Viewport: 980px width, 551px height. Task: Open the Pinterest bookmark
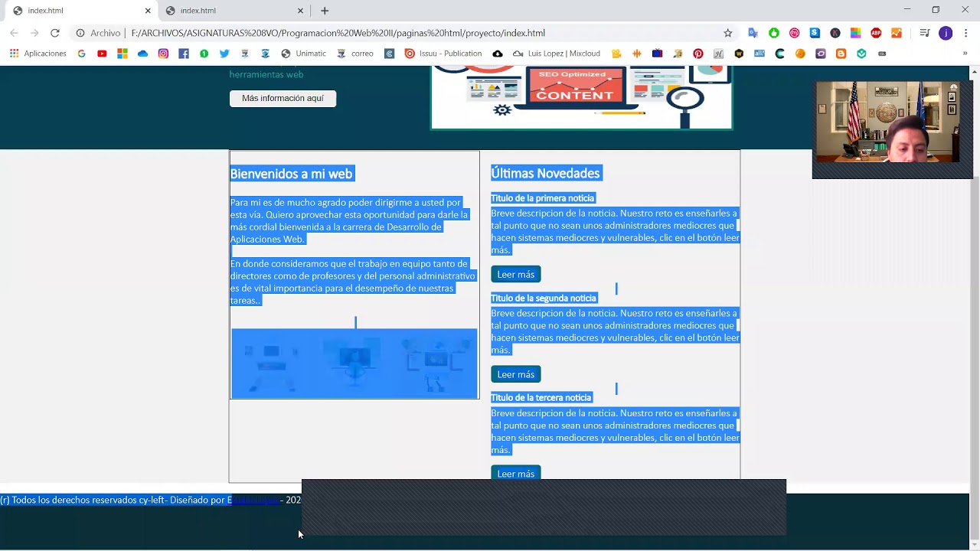698,54
